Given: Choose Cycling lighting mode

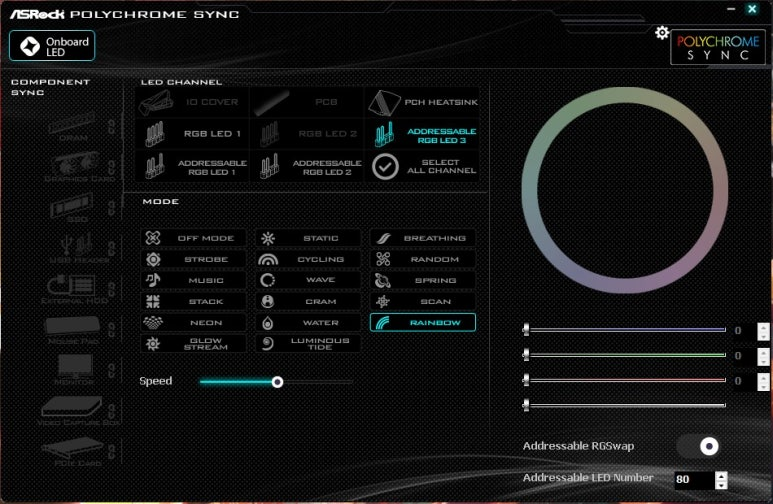Looking at the screenshot, I should pos(308,259).
